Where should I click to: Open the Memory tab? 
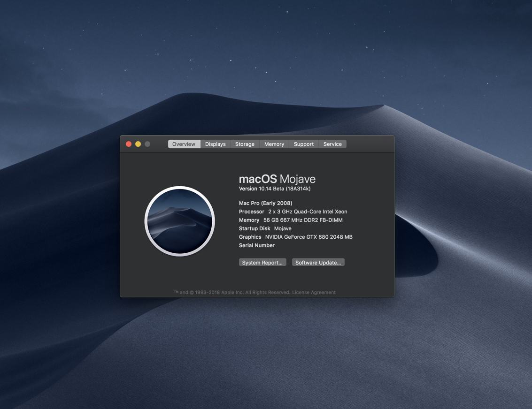click(274, 144)
